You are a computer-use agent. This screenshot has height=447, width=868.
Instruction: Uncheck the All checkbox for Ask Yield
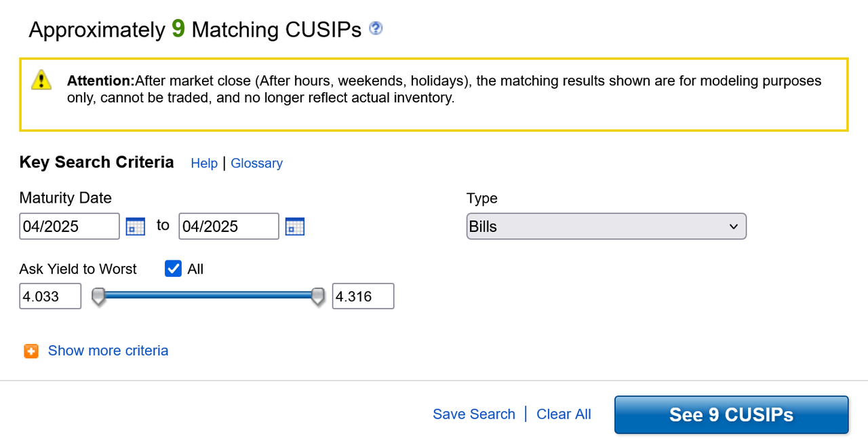tap(173, 269)
